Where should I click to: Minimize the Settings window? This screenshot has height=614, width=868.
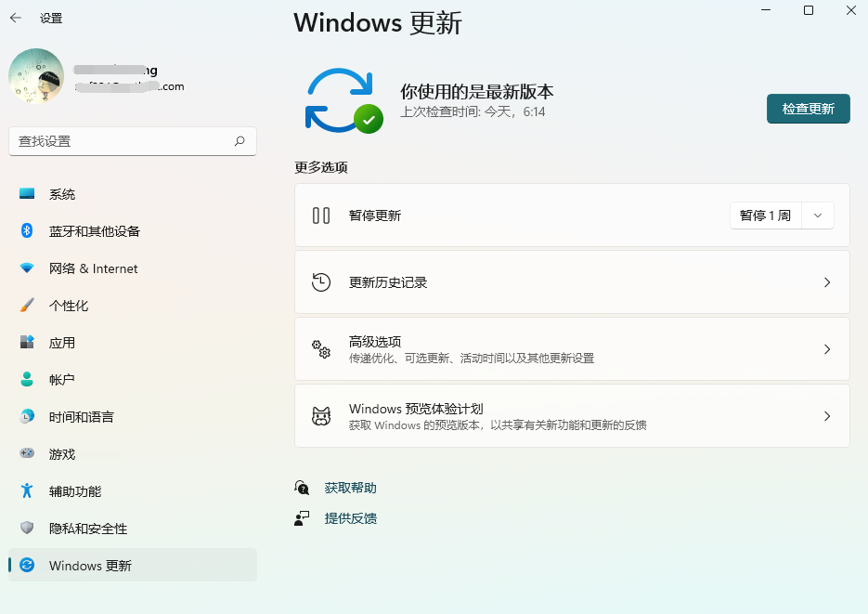(766, 10)
